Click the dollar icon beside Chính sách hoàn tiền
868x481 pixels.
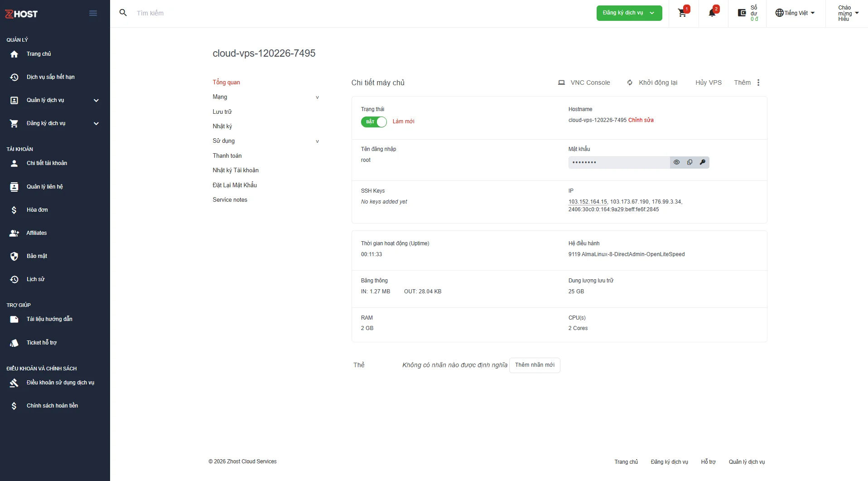pyautogui.click(x=14, y=406)
